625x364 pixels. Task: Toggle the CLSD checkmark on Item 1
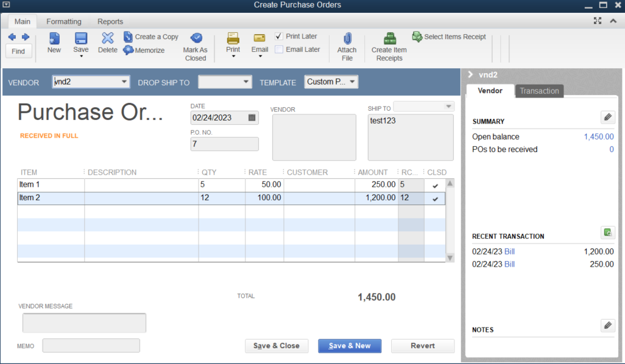pyautogui.click(x=435, y=184)
